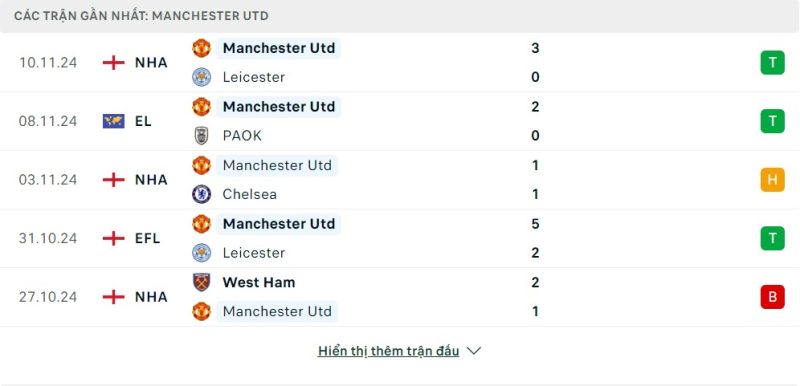The height and width of the screenshot is (386, 800).
Task: Click the West Ham club crest
Action: click(x=202, y=282)
